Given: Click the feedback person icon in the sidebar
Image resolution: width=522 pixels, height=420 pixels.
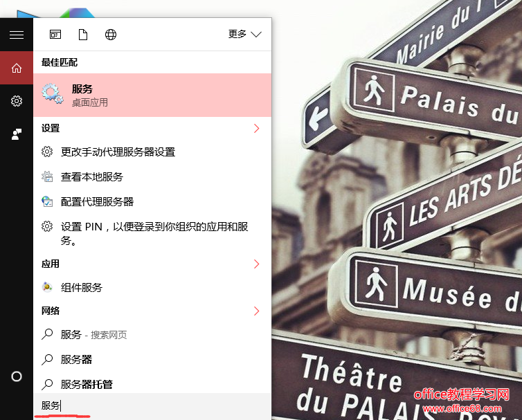Looking at the screenshot, I should pos(17,134).
